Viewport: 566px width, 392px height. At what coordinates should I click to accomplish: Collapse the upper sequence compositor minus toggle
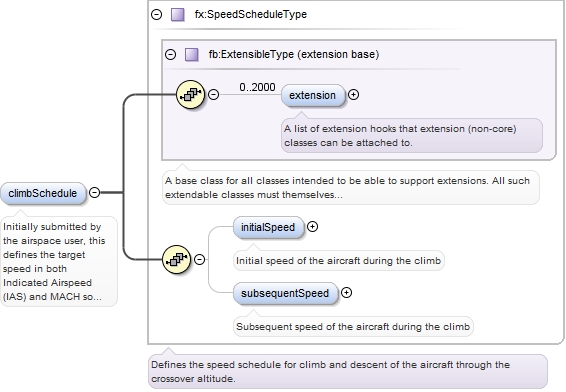click(214, 95)
